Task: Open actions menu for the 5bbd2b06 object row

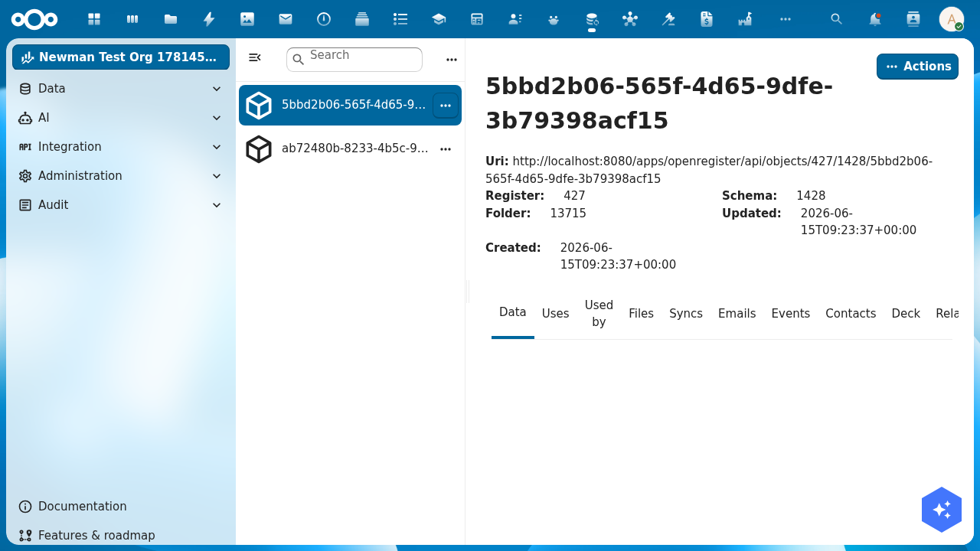Action: (x=446, y=106)
